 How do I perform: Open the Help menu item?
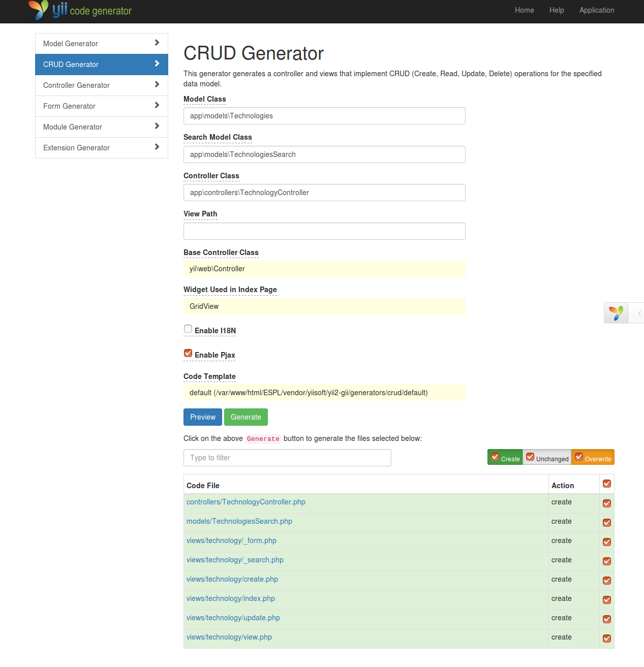pos(557,10)
